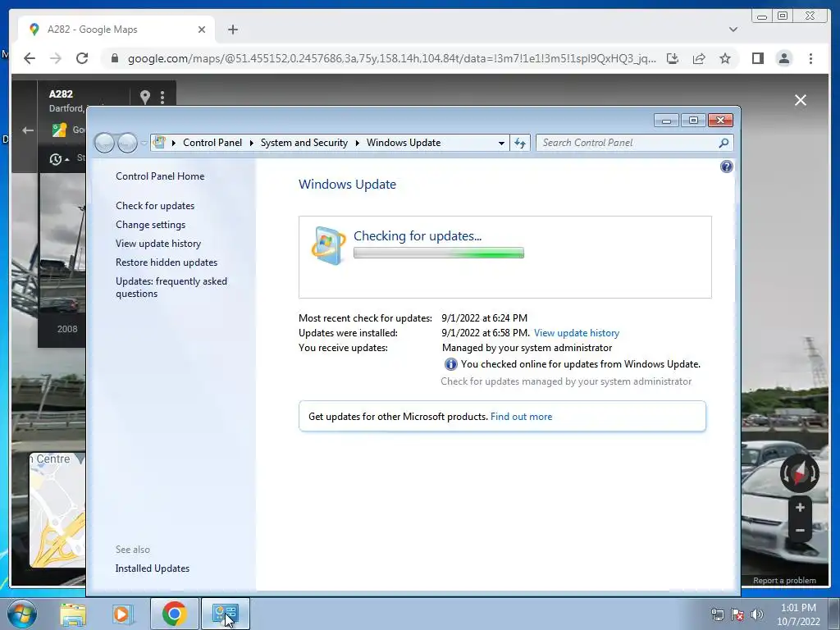Close the A282 Google Maps tab
Image resolution: width=840 pixels, height=630 pixels.
point(202,30)
